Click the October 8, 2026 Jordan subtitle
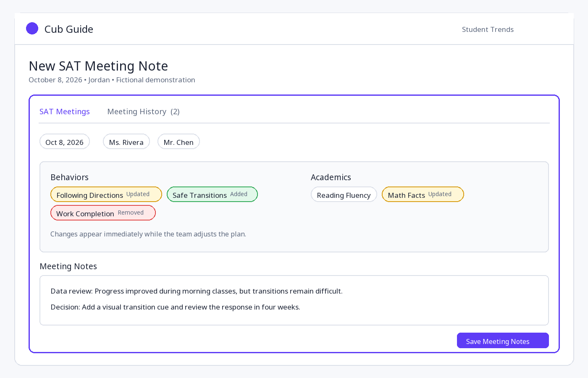The image size is (588, 378). pyautogui.click(x=112, y=80)
